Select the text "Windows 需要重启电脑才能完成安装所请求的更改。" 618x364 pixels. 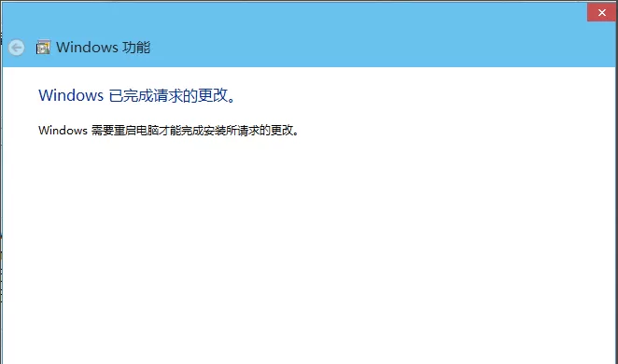point(169,130)
